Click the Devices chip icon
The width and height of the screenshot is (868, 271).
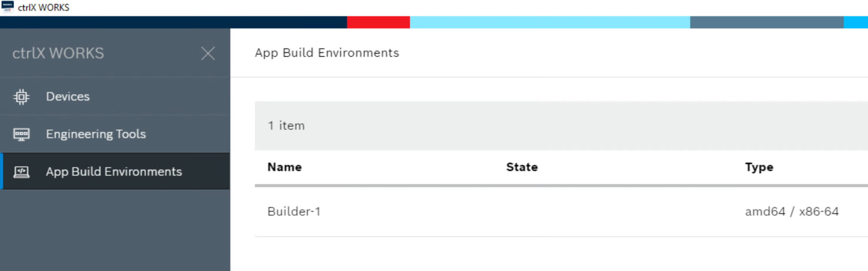(x=21, y=97)
